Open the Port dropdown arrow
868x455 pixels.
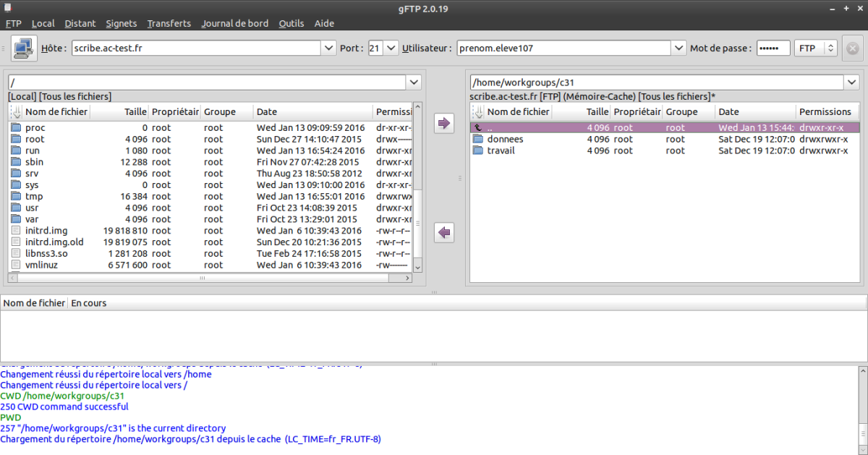(x=391, y=48)
